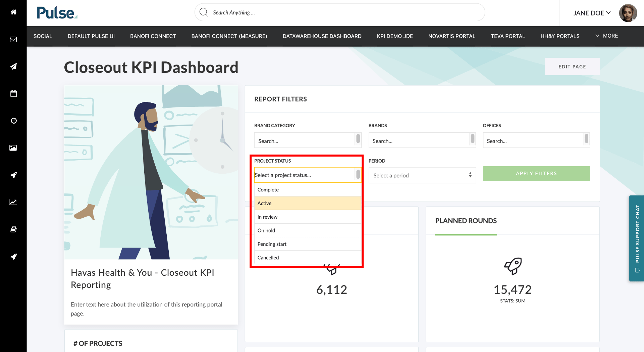Choose the On hold status option
The width and height of the screenshot is (644, 352).
click(x=308, y=230)
